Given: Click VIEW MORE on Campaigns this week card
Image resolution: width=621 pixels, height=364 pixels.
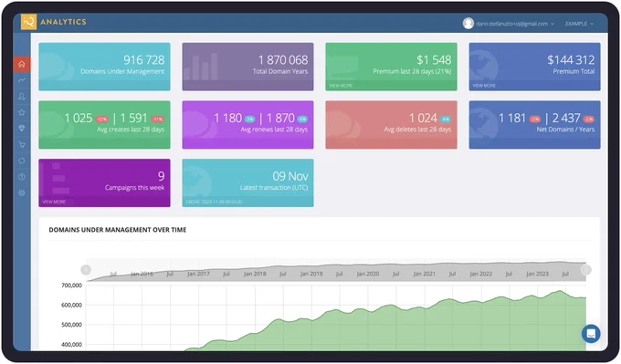Looking at the screenshot, I should click(x=54, y=202).
